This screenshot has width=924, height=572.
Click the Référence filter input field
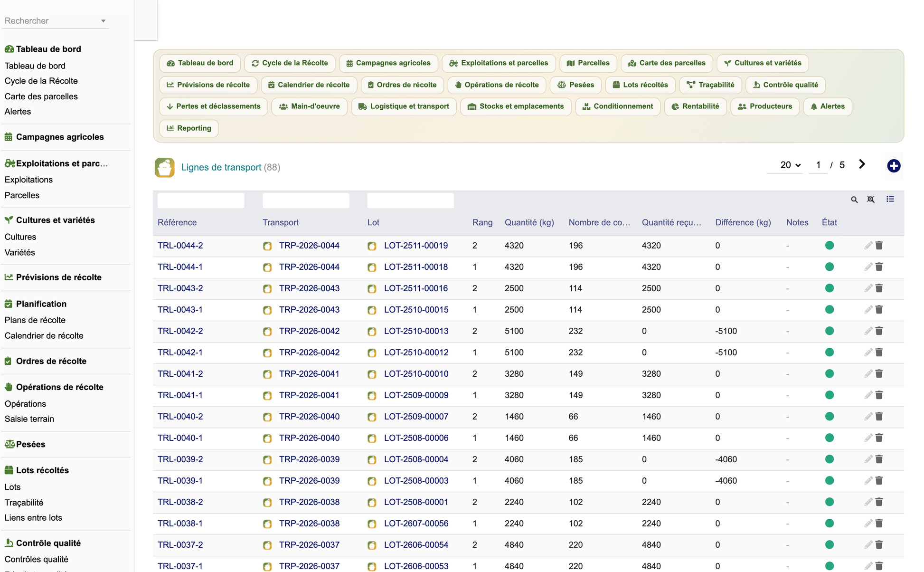click(201, 200)
